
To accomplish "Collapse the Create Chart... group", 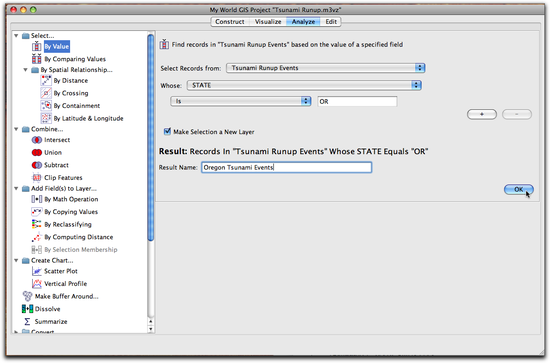I will point(16,261).
